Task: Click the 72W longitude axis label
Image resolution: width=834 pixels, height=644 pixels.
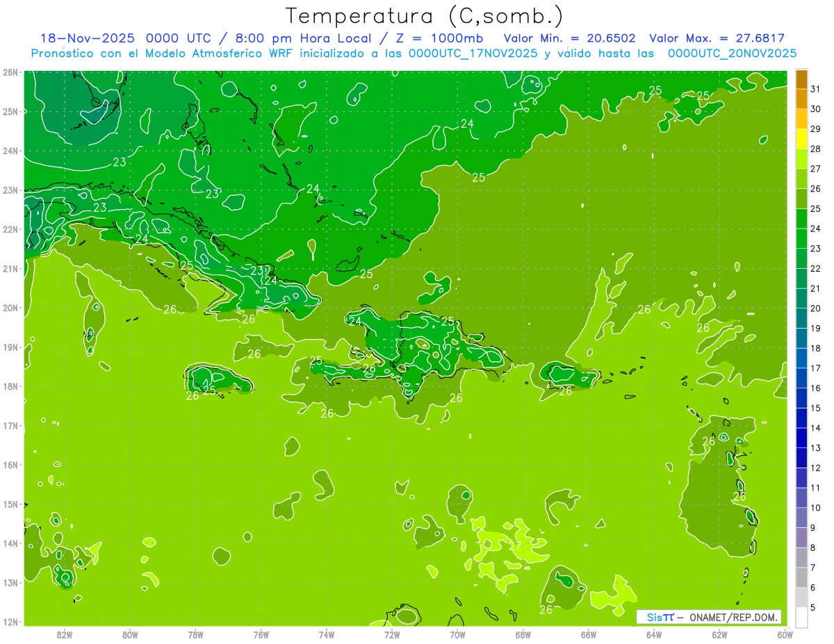Action: click(391, 634)
